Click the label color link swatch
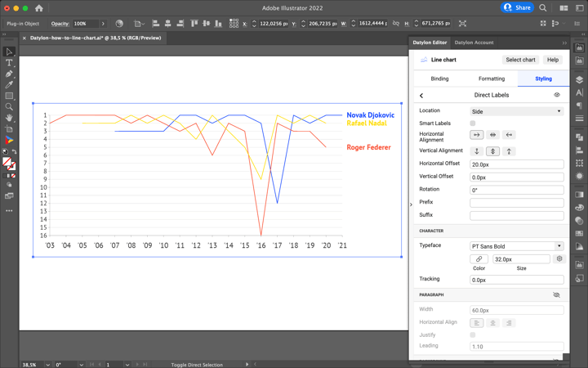This screenshot has height=368, width=588. pos(479,259)
